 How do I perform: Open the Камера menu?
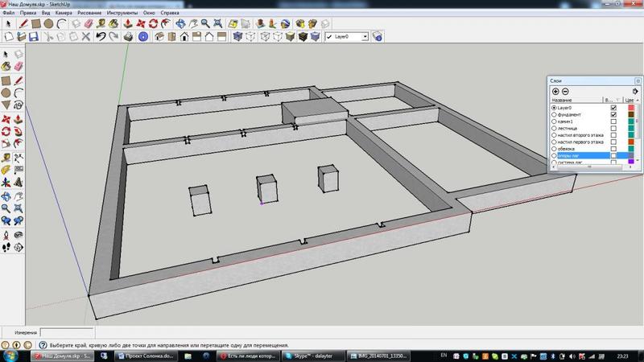click(66, 14)
